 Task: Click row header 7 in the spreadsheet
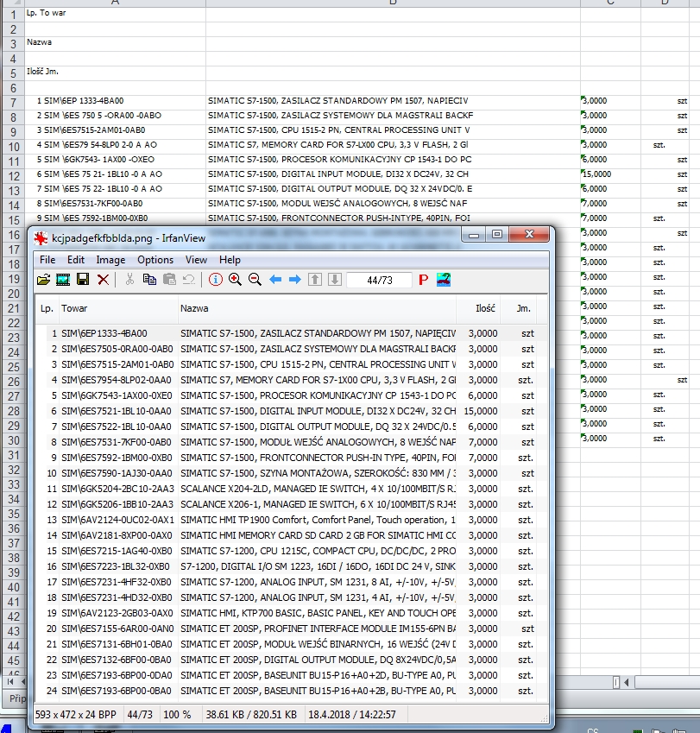pos(13,103)
